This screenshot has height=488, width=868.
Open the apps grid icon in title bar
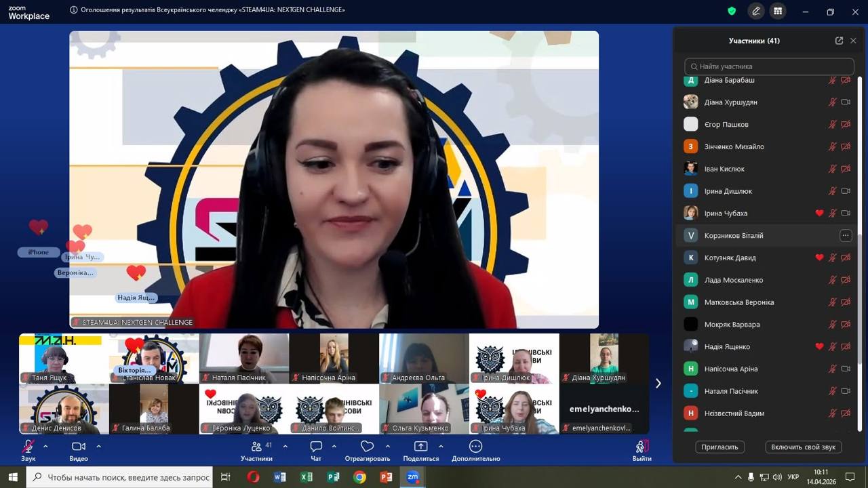point(778,11)
